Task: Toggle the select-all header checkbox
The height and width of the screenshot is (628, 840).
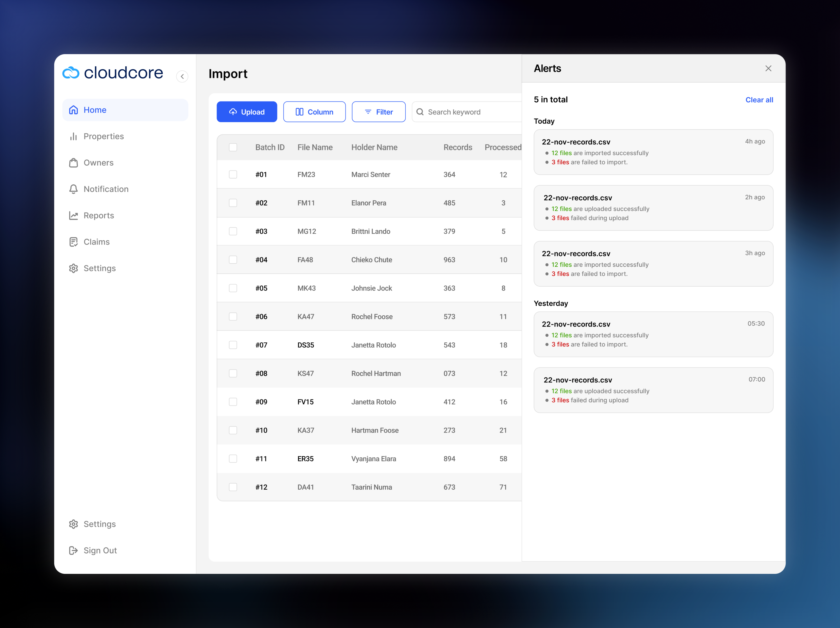Action: (233, 147)
